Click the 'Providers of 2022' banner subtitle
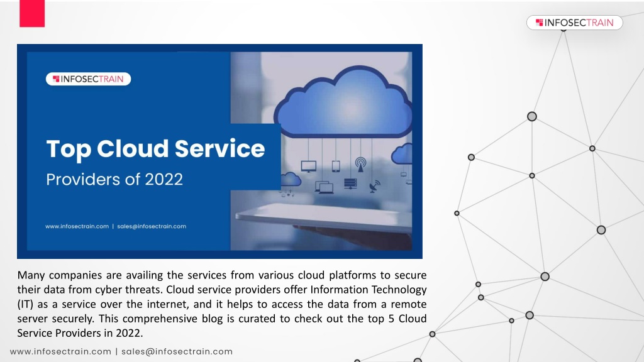Viewport: 644px width, 362px height. [114, 179]
